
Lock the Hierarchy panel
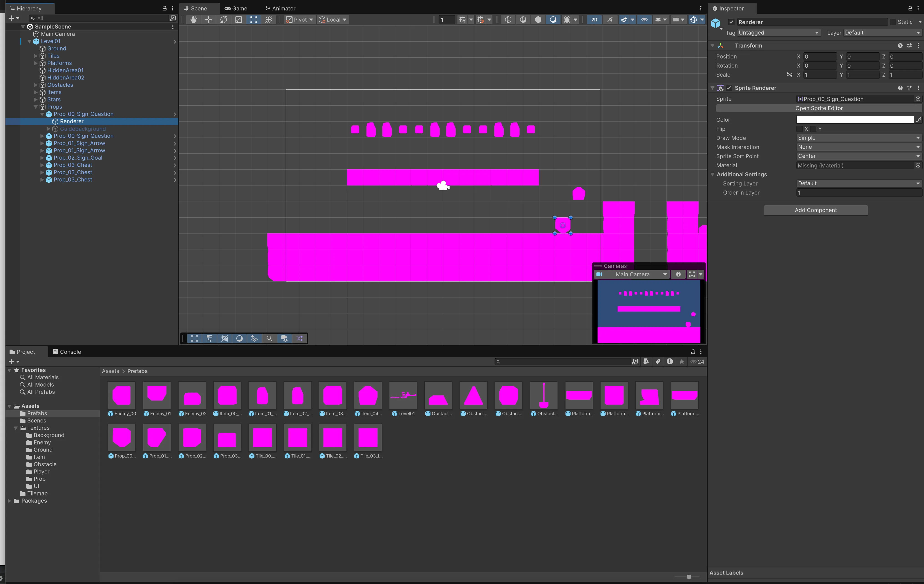tap(165, 8)
